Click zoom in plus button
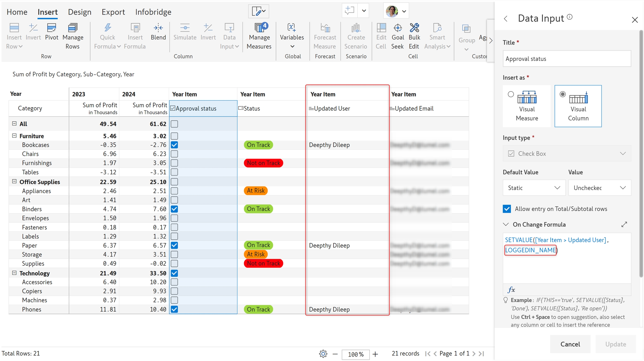 click(375, 354)
